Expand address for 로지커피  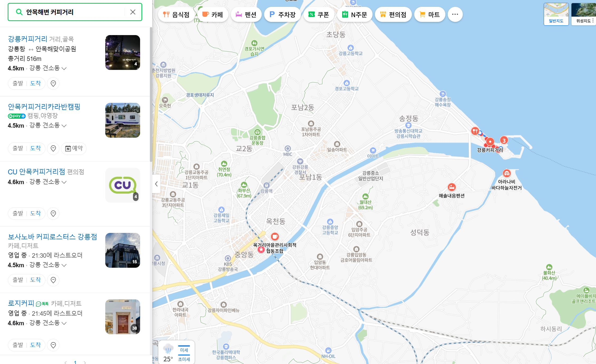tap(64, 323)
